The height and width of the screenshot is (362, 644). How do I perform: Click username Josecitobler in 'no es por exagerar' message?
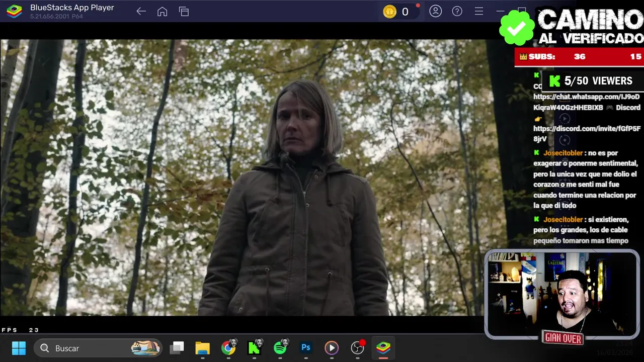(x=563, y=153)
